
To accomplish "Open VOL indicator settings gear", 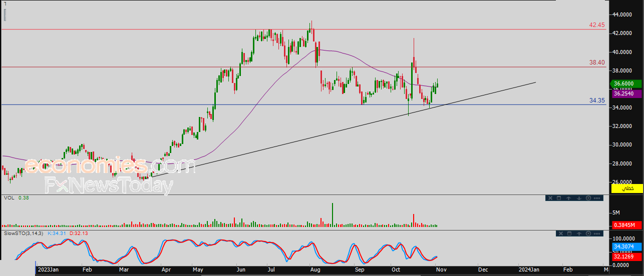I will point(588,198).
